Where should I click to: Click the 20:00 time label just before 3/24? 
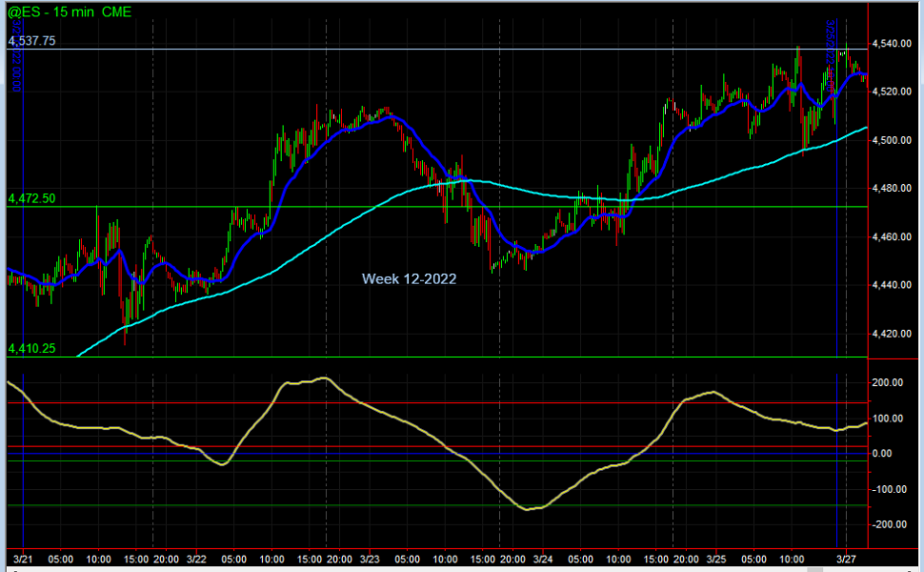512,559
